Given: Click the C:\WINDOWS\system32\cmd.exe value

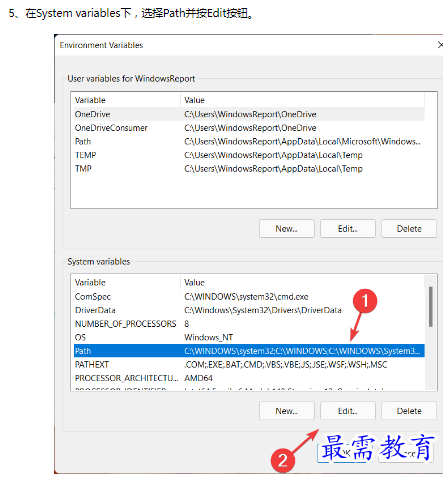Looking at the screenshot, I should (246, 297).
